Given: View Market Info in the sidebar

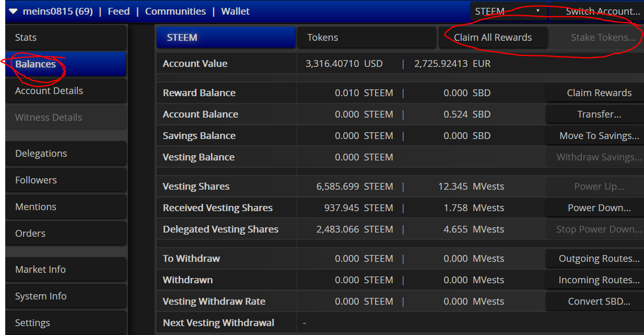Looking at the screenshot, I should tap(66, 270).
